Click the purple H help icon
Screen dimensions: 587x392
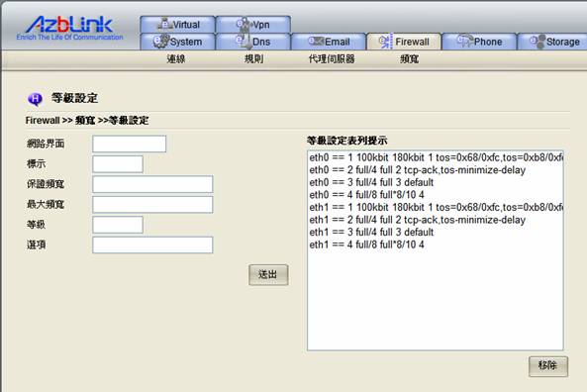pyautogui.click(x=35, y=99)
